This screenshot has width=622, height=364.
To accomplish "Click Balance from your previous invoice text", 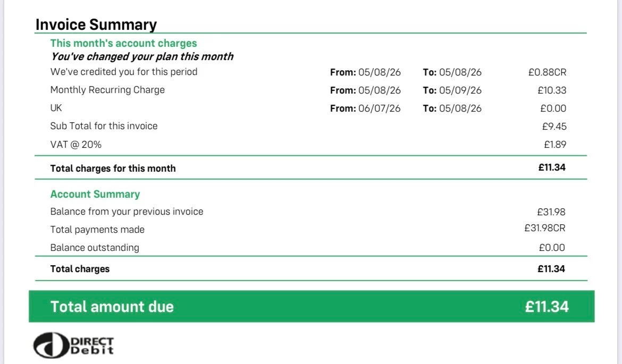I will (x=127, y=211).
